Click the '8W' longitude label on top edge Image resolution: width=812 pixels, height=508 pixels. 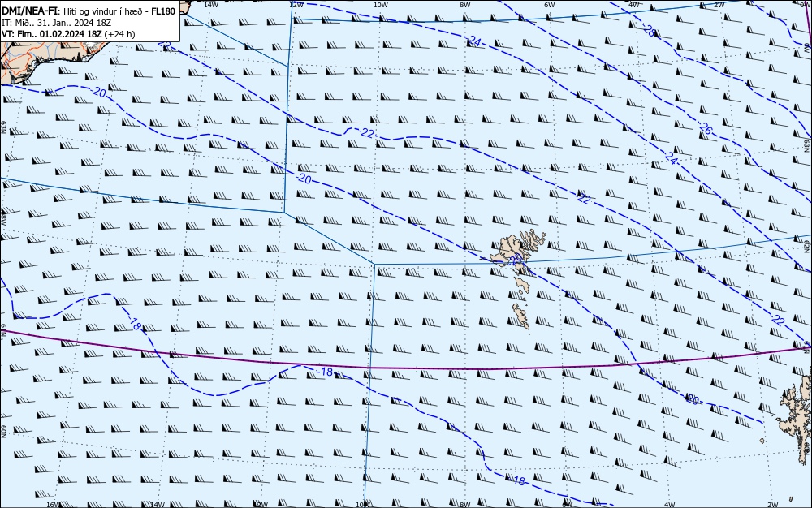[x=464, y=5]
